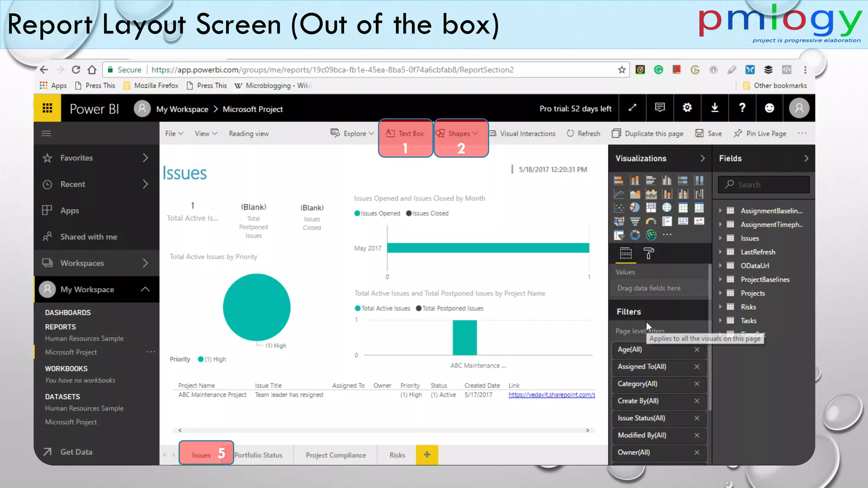
Task: Open the sharepoint link in table
Action: pos(551,395)
